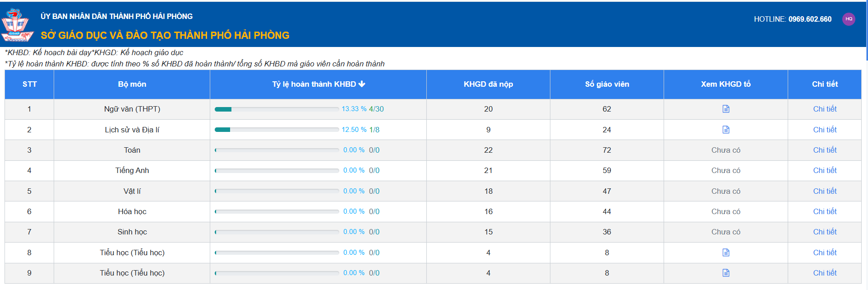View the KHGD document for Ngữ văn (THPT)
This screenshot has width=868, height=290.
tap(725, 109)
